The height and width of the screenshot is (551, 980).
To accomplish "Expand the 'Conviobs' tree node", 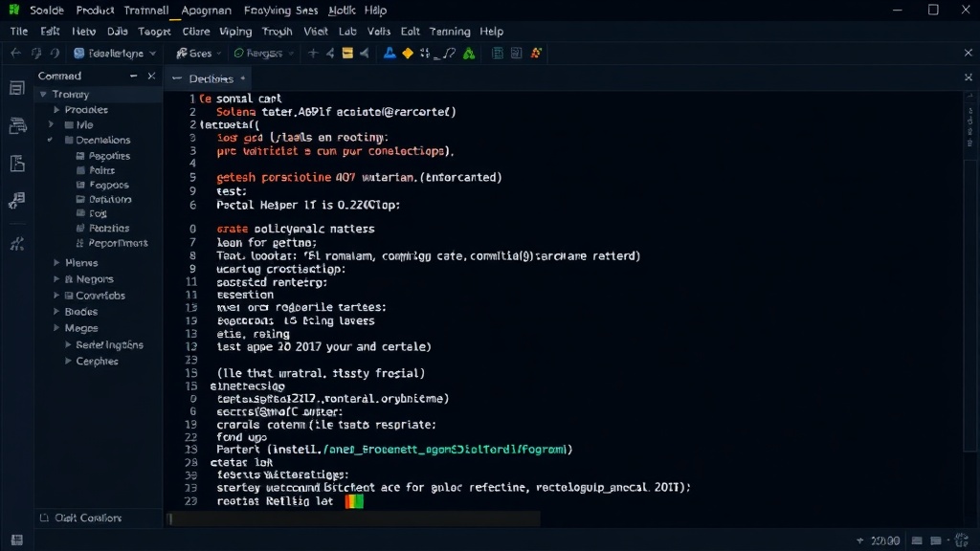I will tap(56, 296).
